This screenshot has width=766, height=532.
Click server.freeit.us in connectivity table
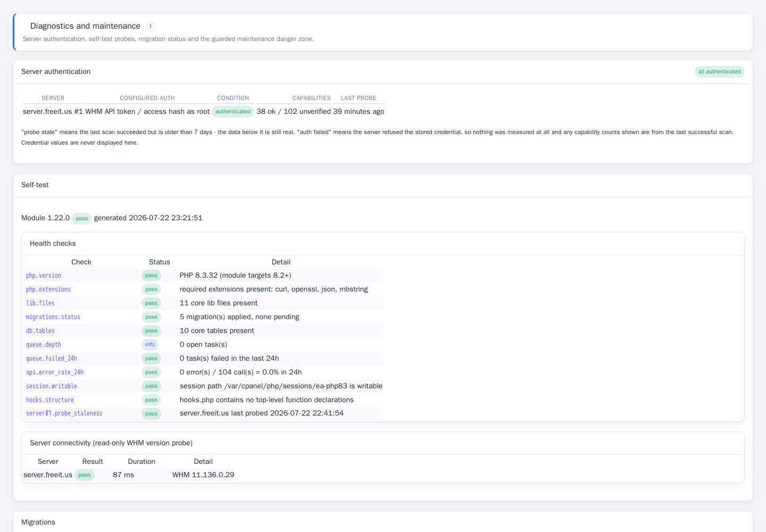click(x=48, y=475)
